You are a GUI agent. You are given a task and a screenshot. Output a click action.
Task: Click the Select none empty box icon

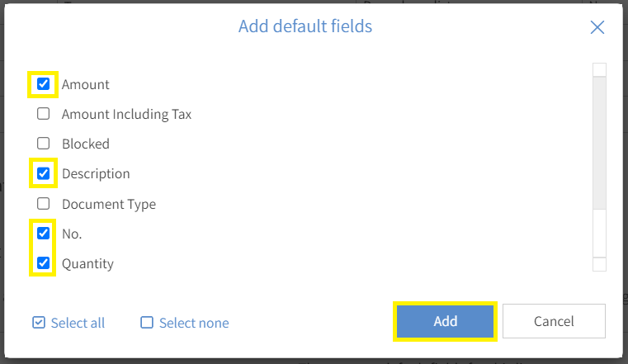[x=147, y=323]
